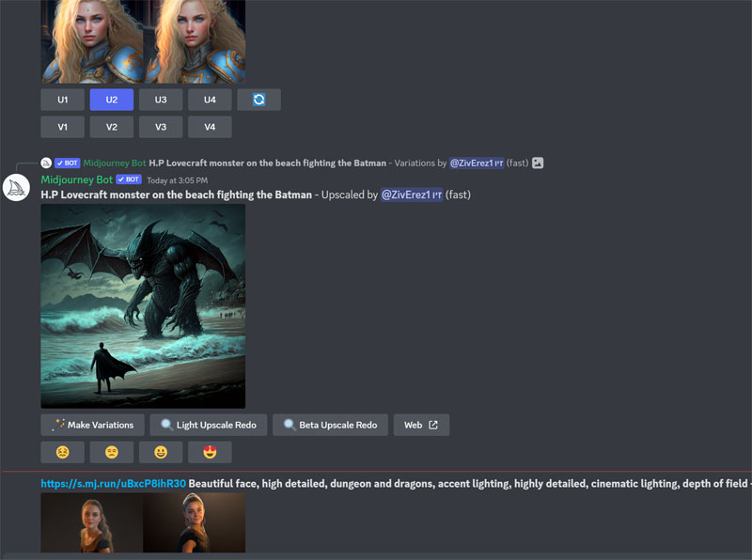This screenshot has height=560, width=752.
Task: Rate image with the unhappy face emoji
Action: 112,452
